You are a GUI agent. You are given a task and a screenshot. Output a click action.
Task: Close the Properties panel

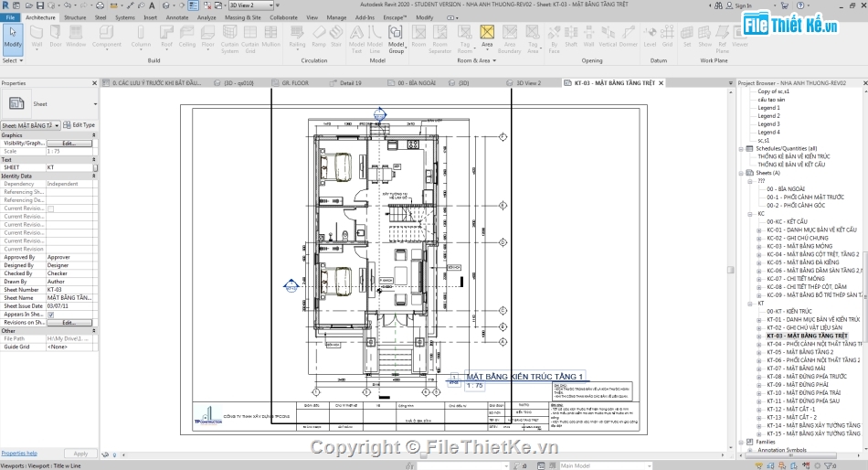click(x=95, y=83)
